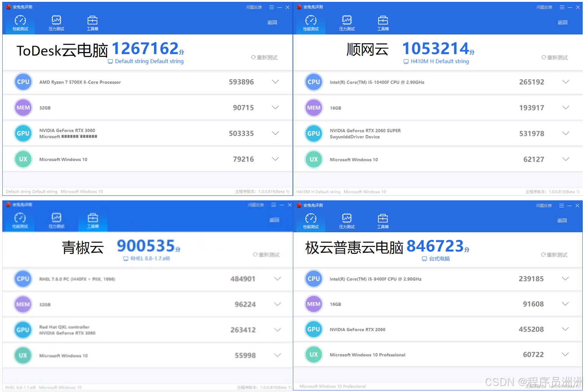Open hamburger menu in the 顺网云 window

(x=562, y=7)
